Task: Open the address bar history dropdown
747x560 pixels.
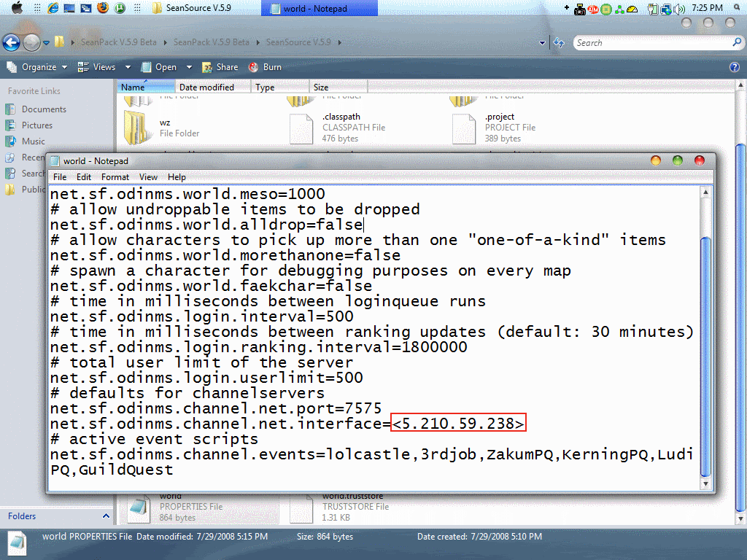Action: (542, 42)
